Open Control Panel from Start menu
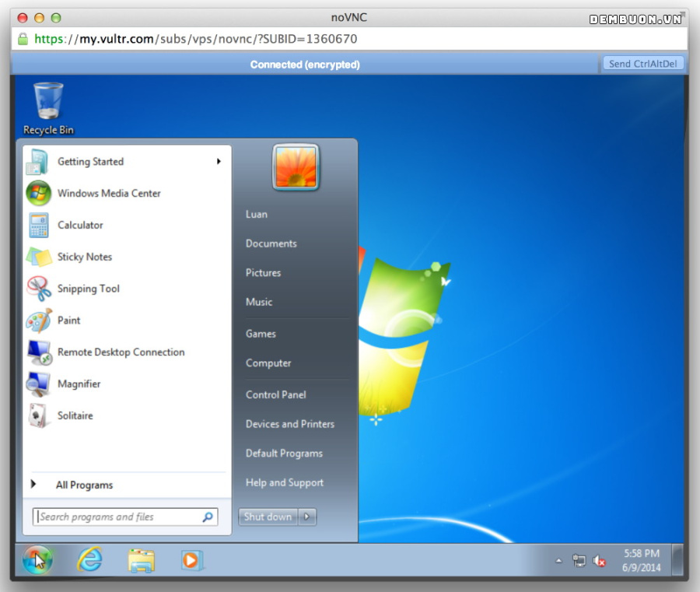The image size is (700, 592). [x=275, y=394]
